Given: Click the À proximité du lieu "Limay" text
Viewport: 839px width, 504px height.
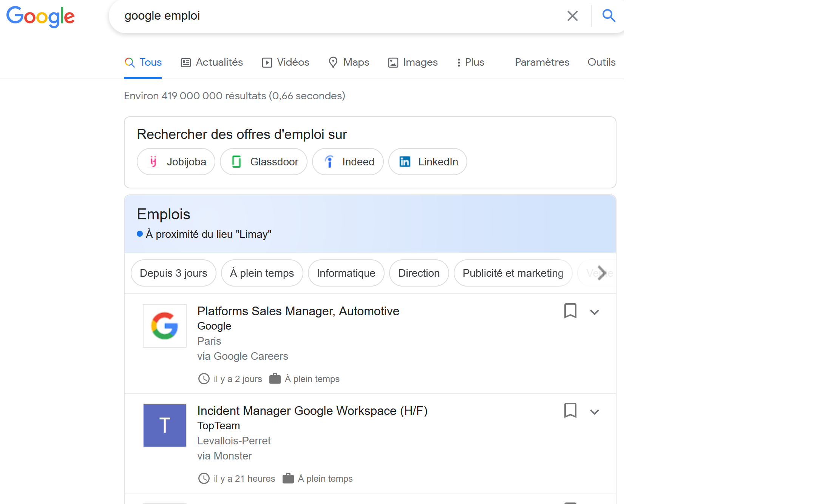Looking at the screenshot, I should coord(209,234).
